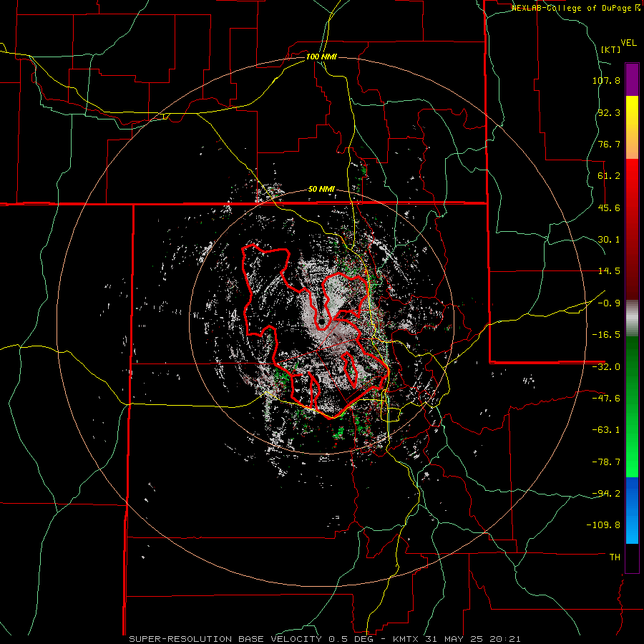
Task: Click the 107.8 legend value
Action: [x=606, y=80]
